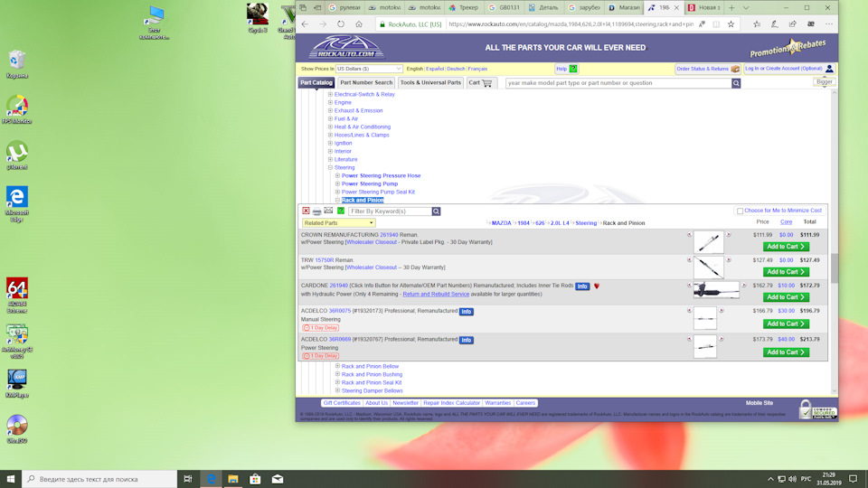Click Info button for ACDELCO 36R0075

click(x=467, y=312)
